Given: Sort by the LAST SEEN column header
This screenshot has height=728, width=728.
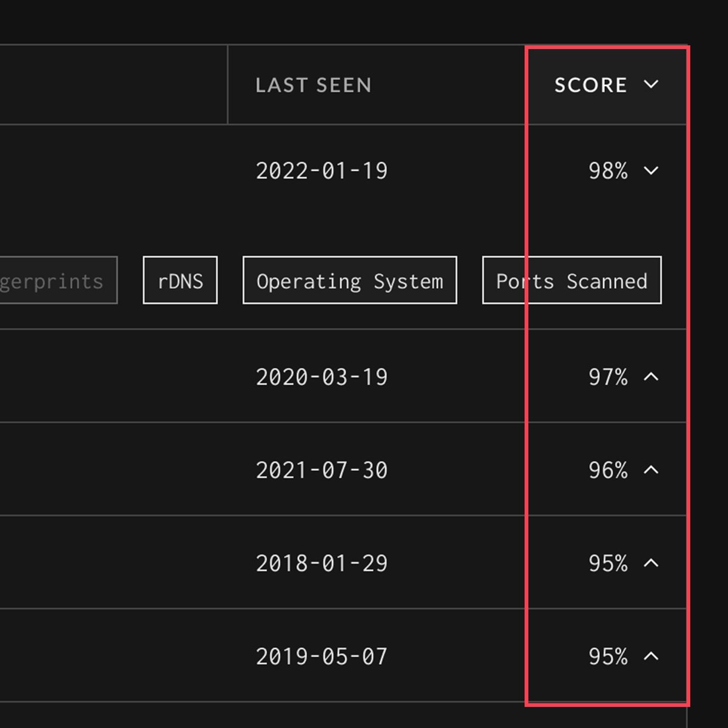Looking at the screenshot, I should pyautogui.click(x=313, y=85).
